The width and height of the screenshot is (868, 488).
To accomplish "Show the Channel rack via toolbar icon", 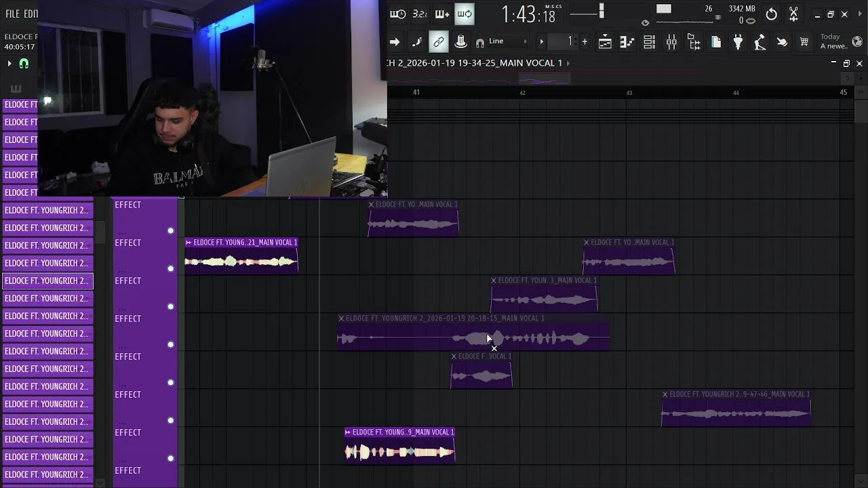I will click(649, 42).
